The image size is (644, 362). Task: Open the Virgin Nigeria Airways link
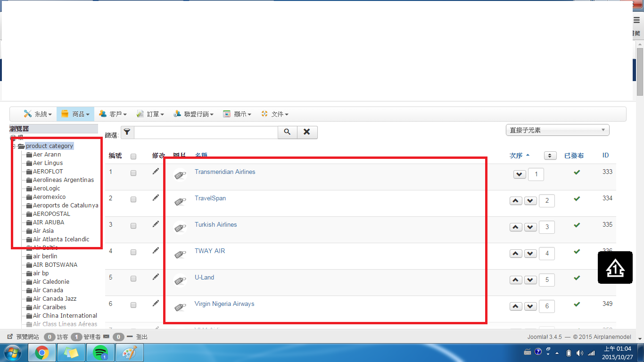pyautogui.click(x=224, y=304)
